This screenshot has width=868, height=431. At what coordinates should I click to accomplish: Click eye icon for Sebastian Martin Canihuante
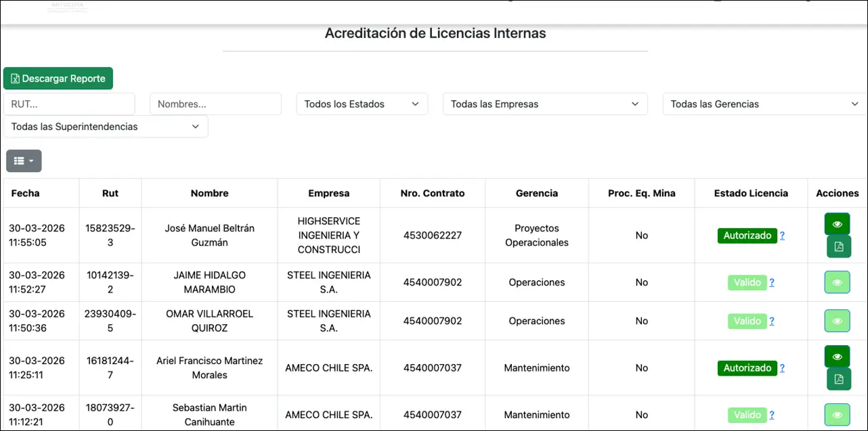coord(837,415)
